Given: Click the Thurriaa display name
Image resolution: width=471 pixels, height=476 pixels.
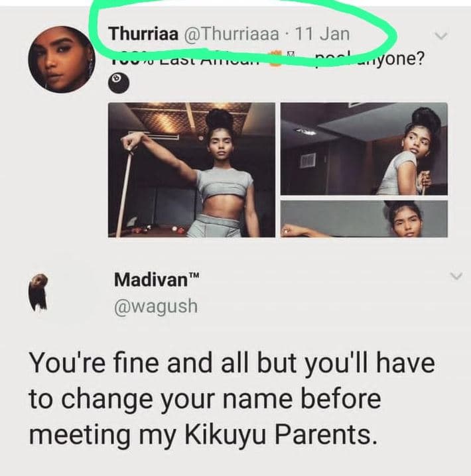Looking at the screenshot, I should pos(144,33).
